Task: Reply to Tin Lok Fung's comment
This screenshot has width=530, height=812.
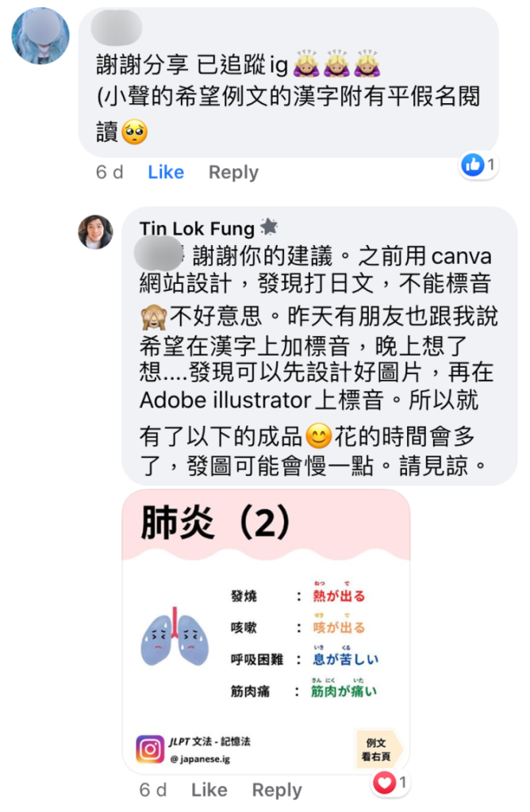Action: tap(277, 791)
